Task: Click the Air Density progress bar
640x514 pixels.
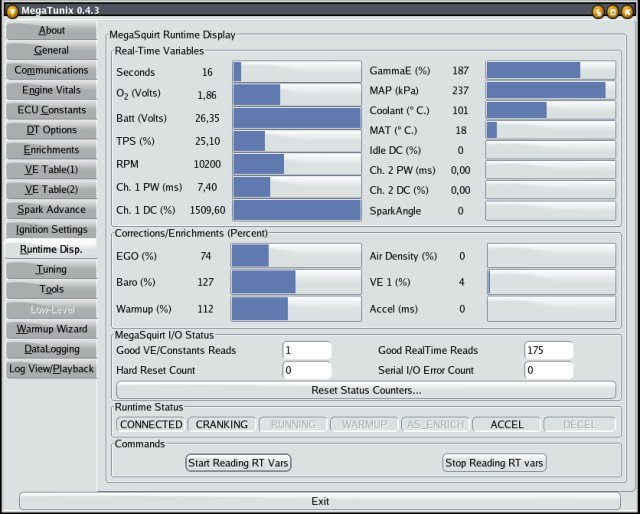Action: pos(551,256)
